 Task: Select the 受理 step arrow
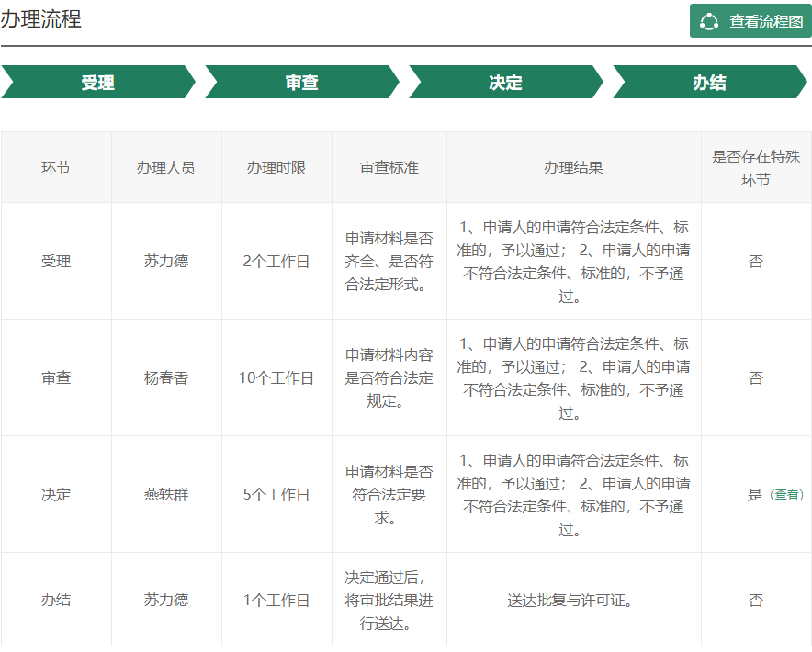[x=97, y=83]
